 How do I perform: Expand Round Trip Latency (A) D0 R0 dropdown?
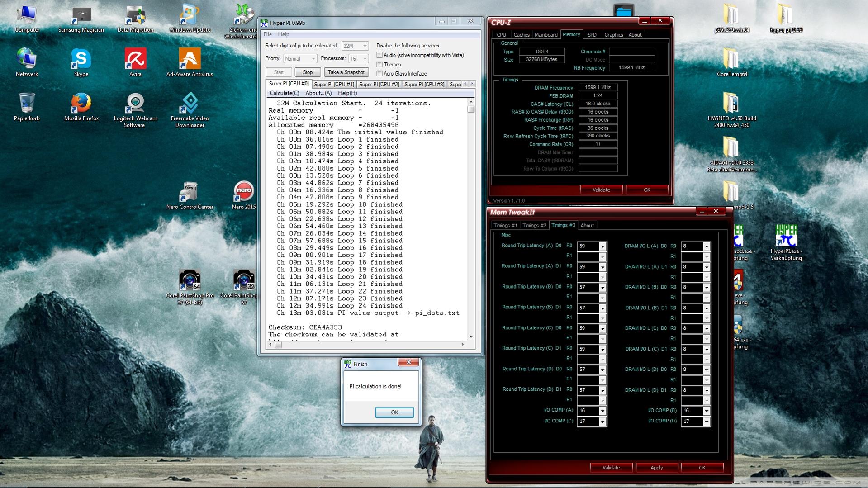pos(602,246)
